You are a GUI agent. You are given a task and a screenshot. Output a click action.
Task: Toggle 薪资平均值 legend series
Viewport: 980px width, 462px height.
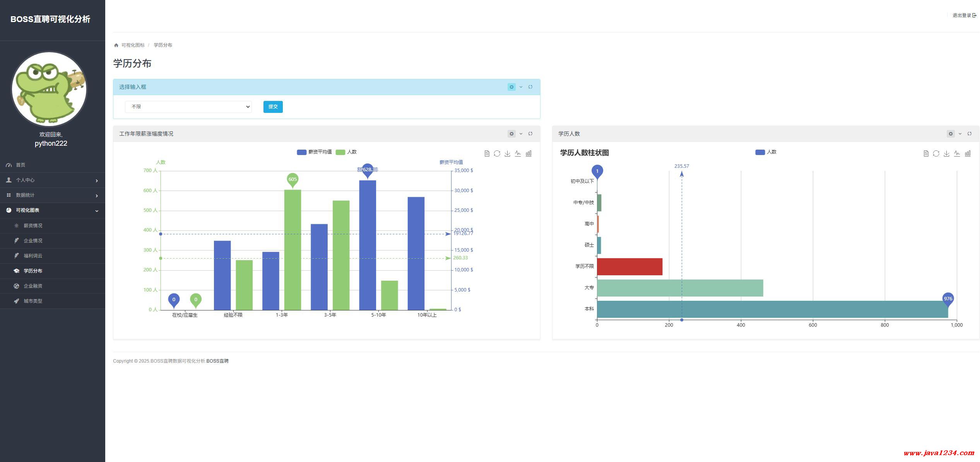click(314, 152)
